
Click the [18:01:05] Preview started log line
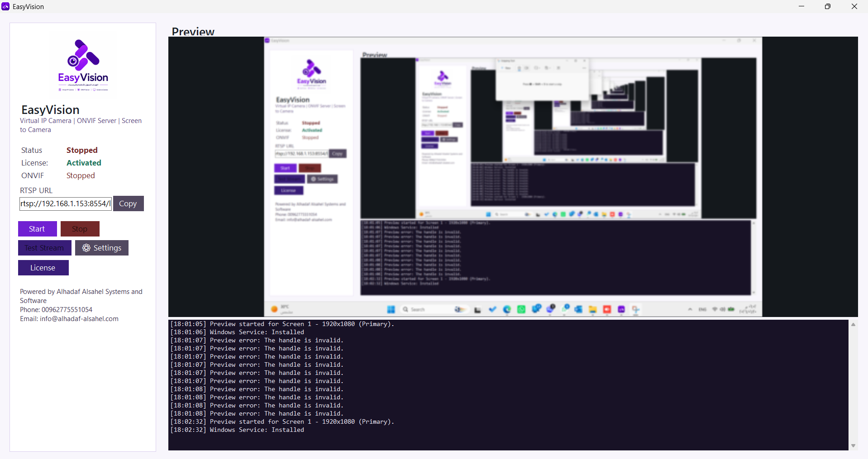coord(282,324)
